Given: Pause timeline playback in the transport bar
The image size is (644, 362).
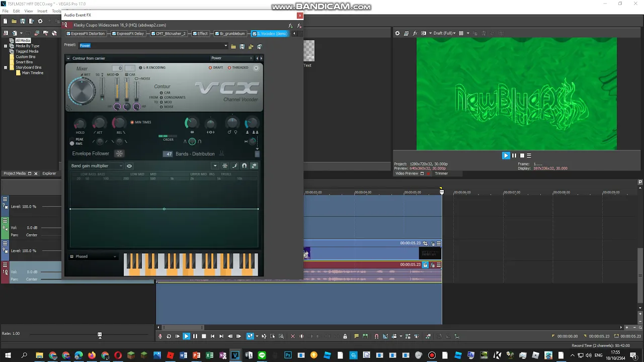Looking at the screenshot, I should 195,336.
